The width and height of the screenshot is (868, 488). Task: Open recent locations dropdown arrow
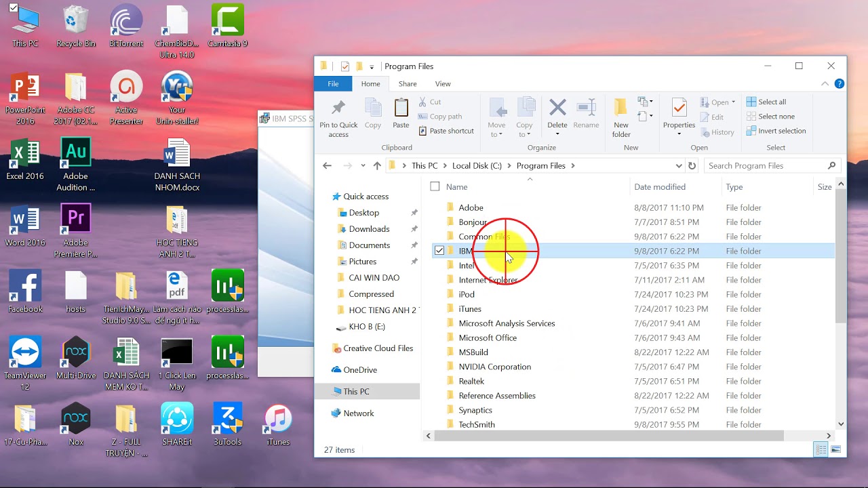point(363,166)
